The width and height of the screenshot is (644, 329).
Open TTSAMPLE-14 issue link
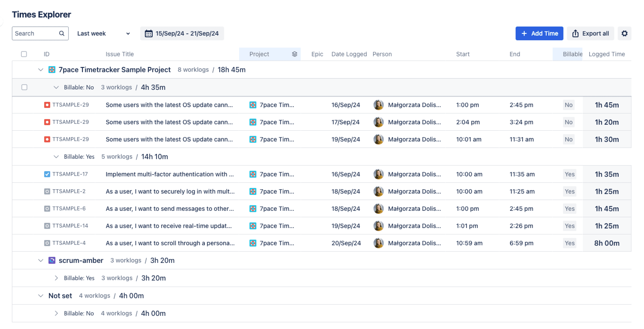coord(70,226)
